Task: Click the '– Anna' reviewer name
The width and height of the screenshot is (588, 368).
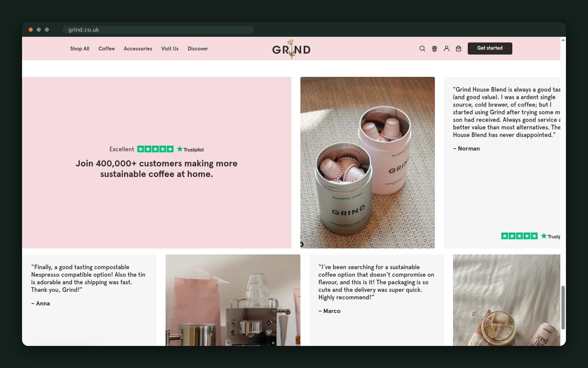Action: click(40, 304)
